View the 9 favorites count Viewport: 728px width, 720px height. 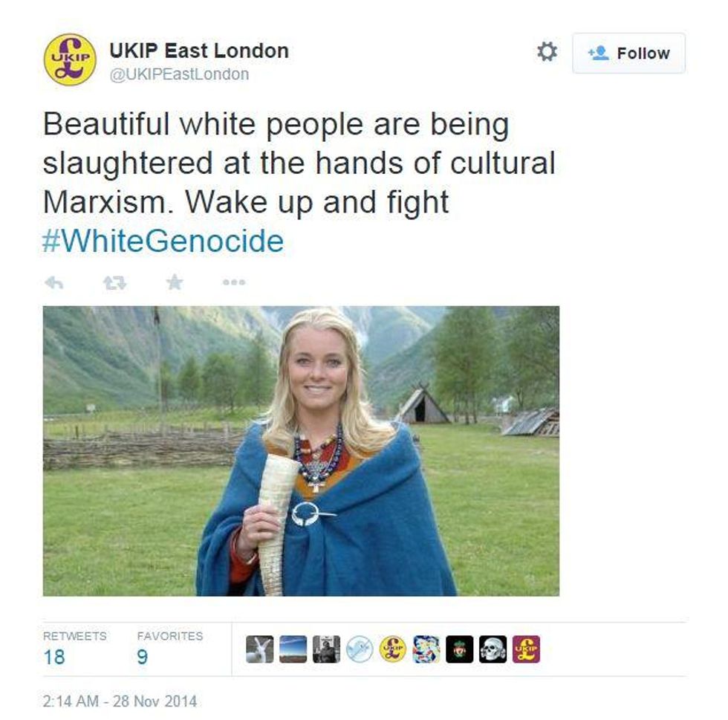[x=143, y=657]
